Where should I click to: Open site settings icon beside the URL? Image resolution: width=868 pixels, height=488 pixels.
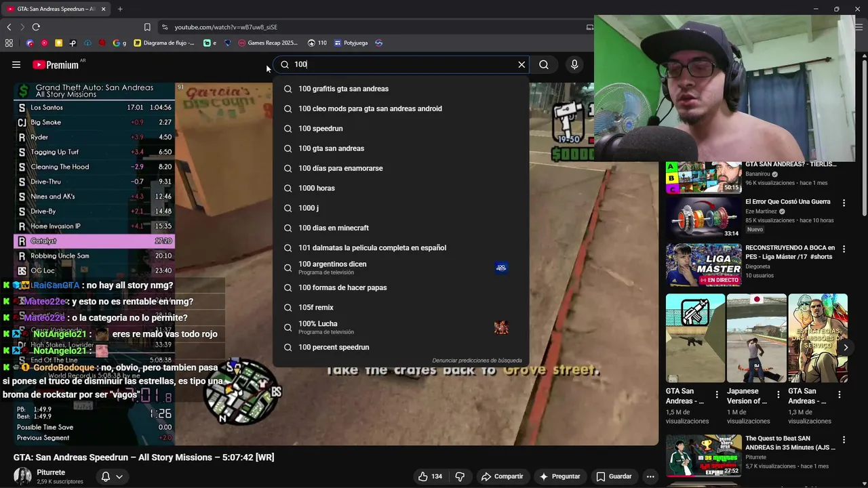pyautogui.click(x=164, y=27)
